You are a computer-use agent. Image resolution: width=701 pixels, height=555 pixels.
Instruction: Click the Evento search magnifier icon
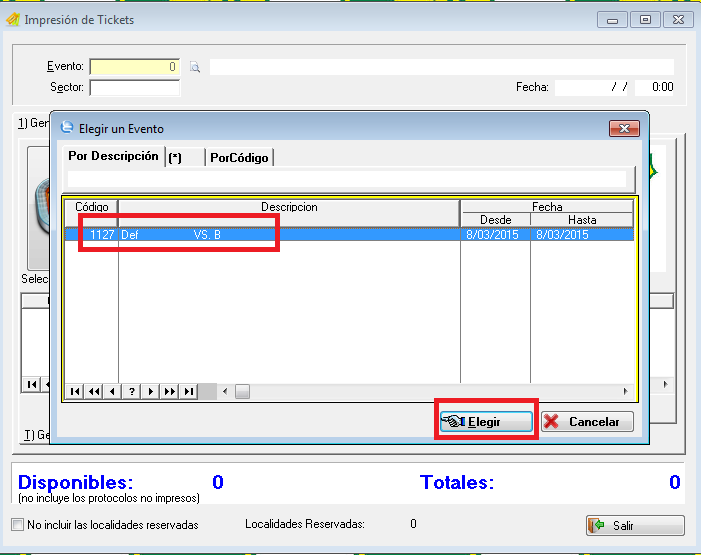[x=195, y=67]
